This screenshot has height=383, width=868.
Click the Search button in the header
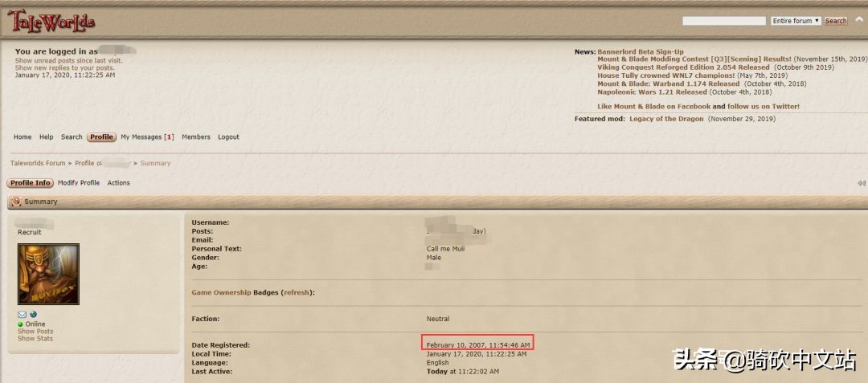(835, 21)
